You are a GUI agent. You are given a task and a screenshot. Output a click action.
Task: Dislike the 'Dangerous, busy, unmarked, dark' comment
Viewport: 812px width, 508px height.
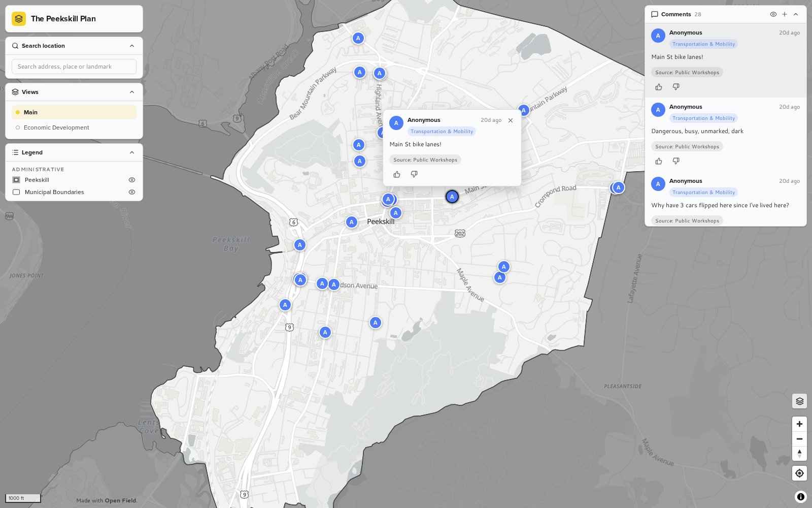tap(676, 161)
